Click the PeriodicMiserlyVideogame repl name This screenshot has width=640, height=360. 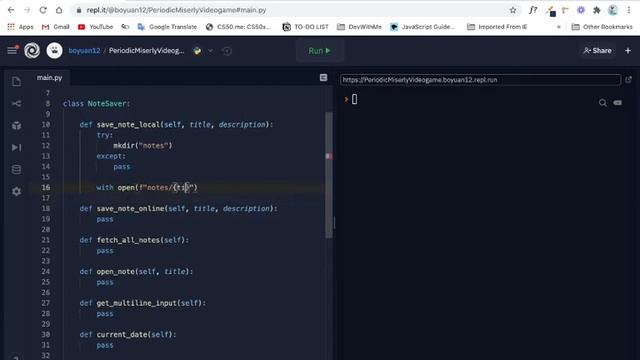point(147,51)
